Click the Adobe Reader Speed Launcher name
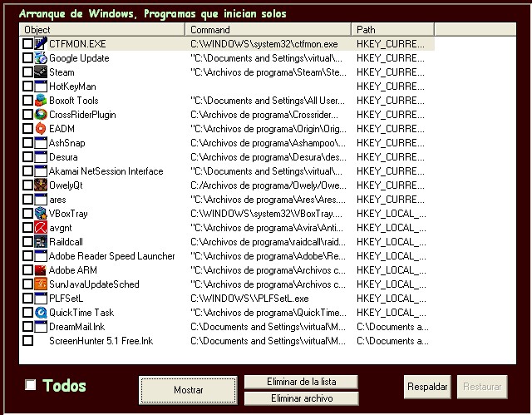Image resolution: width=532 pixels, height=415 pixels. [112, 256]
